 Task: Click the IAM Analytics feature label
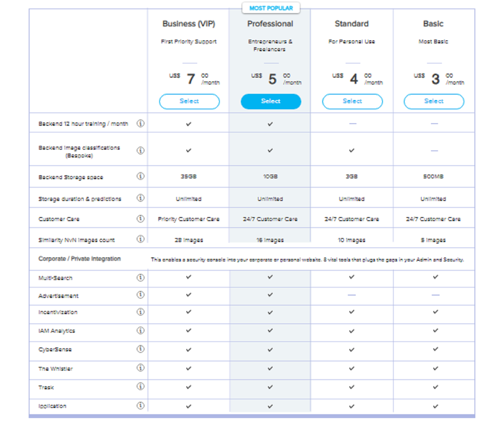[x=57, y=331]
